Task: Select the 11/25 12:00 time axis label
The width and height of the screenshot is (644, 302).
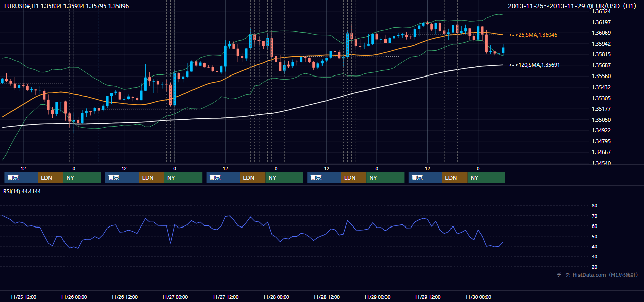Action: (x=23, y=297)
